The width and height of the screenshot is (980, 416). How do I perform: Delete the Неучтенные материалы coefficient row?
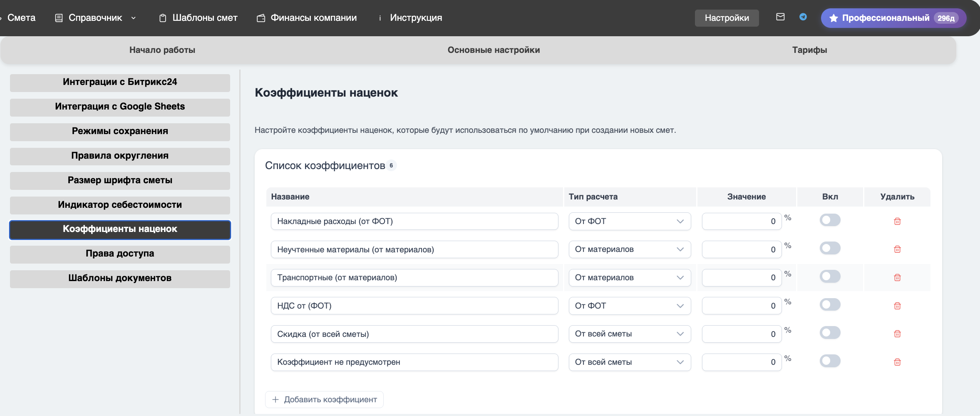point(897,249)
